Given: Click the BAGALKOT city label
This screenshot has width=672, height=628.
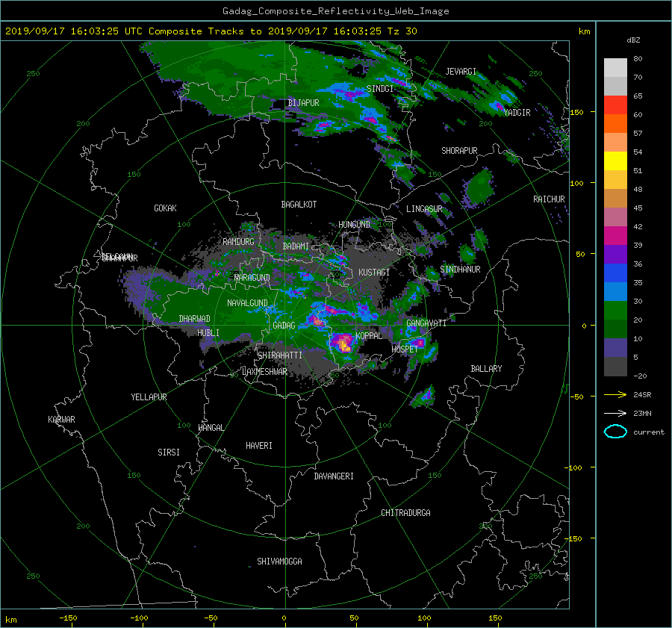Looking at the screenshot, I should (299, 205).
